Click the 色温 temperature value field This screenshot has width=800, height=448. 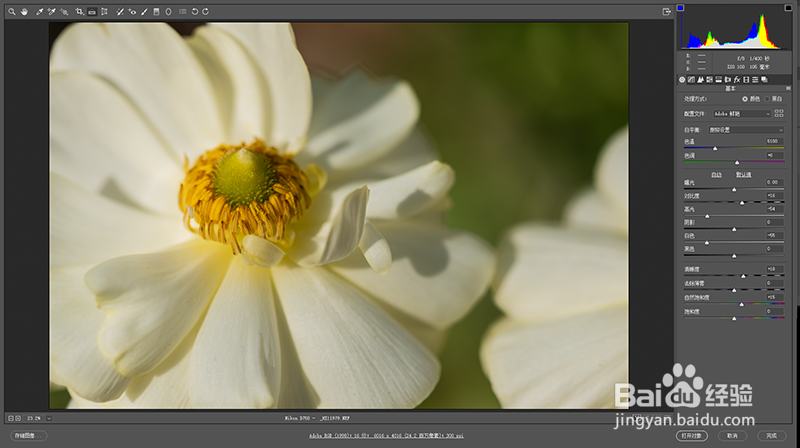(774, 141)
